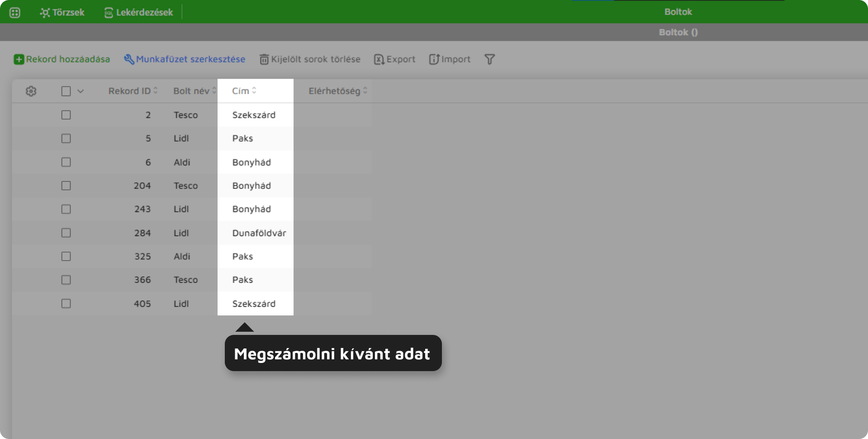Check the row with Rekord ID 204
The width and height of the screenshot is (868, 439).
66,186
